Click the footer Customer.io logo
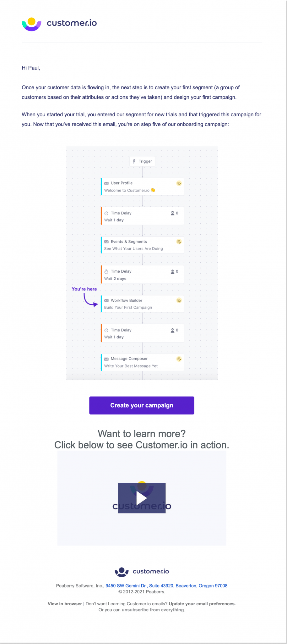The image size is (287, 644). 142,571
